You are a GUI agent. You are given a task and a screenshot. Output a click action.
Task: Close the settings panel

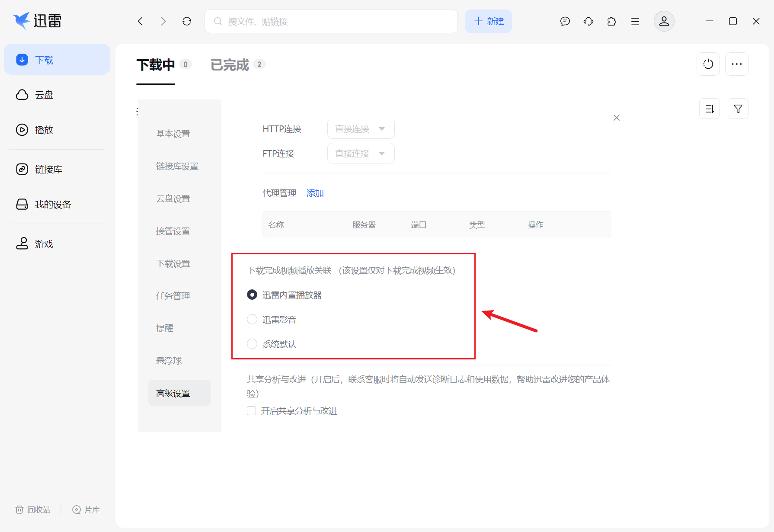[617, 118]
